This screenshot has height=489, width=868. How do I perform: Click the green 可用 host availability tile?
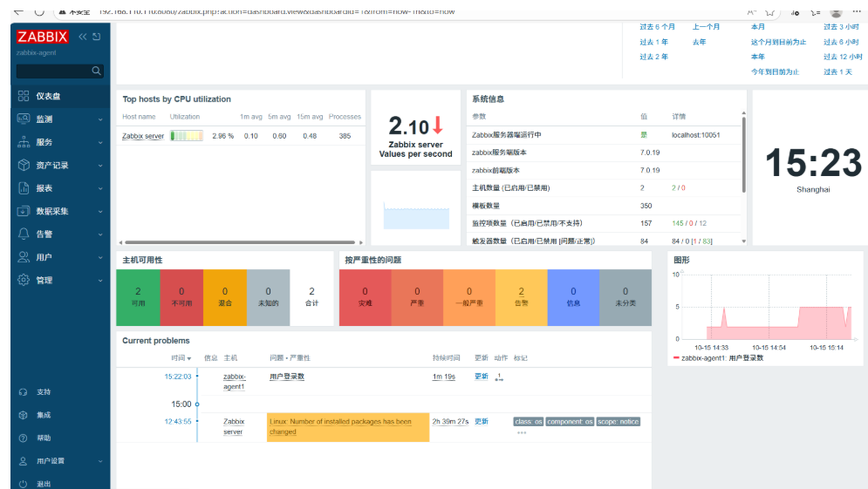pyautogui.click(x=138, y=297)
